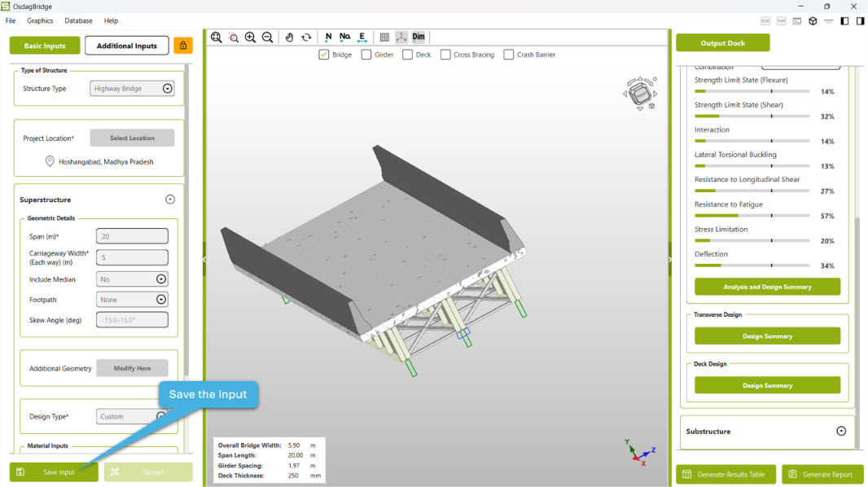Hide the left sidebar panel icon

[844, 21]
